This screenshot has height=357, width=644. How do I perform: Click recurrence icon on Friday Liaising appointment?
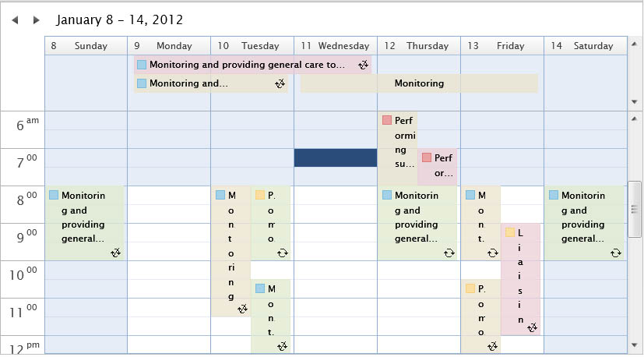(x=533, y=327)
